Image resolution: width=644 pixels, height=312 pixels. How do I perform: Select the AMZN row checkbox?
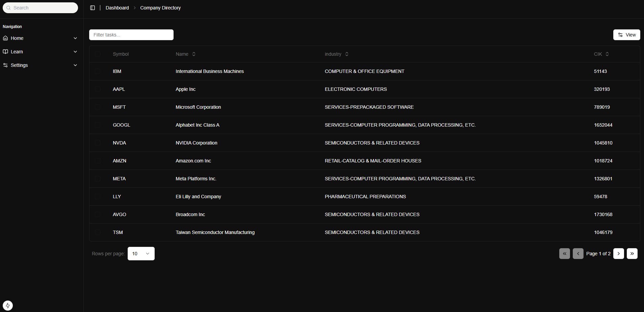point(98,161)
